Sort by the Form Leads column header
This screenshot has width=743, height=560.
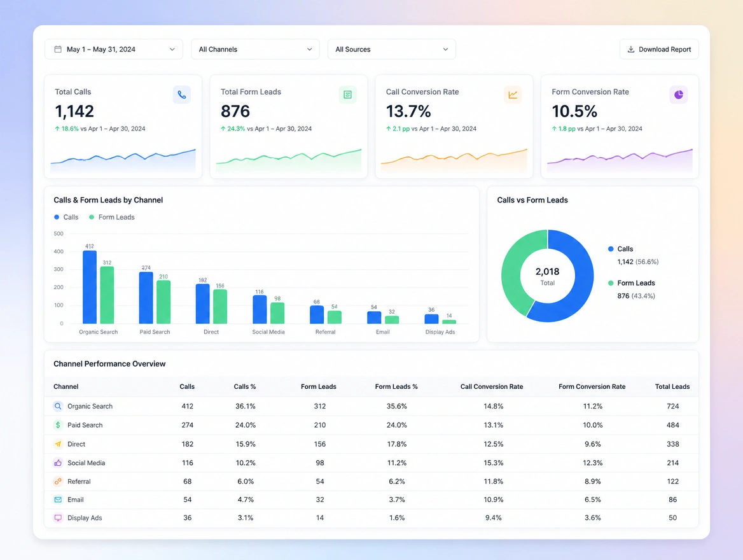[319, 386]
